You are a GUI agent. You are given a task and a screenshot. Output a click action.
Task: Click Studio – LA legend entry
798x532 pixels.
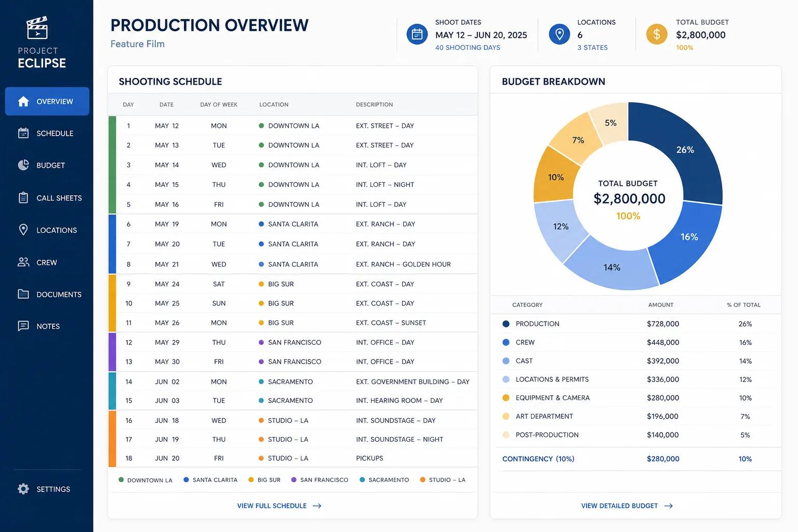pyautogui.click(x=443, y=480)
